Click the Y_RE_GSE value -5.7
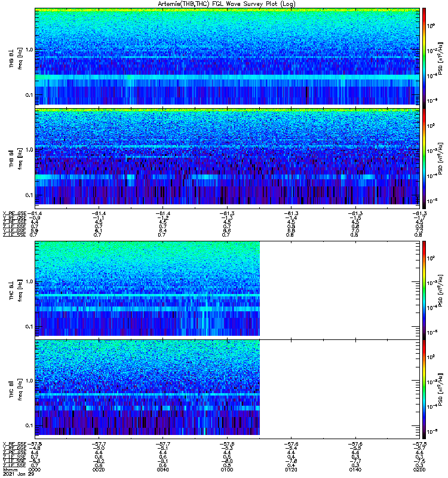This screenshot has width=448, height=478. [419, 449]
